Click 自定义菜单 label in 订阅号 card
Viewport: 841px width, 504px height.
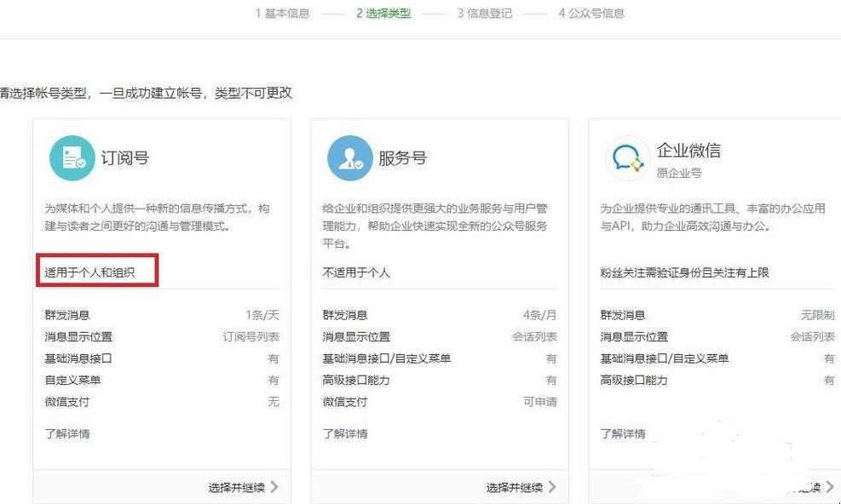pyautogui.click(x=73, y=381)
